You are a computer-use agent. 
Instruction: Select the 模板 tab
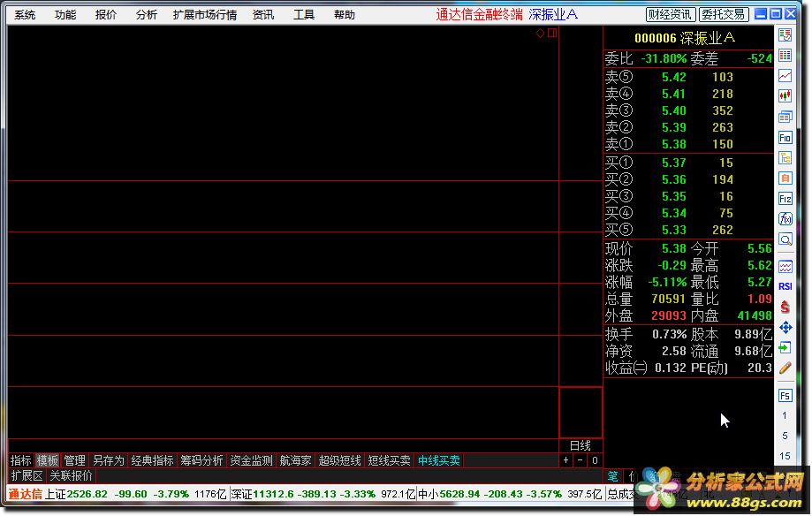pyautogui.click(x=48, y=460)
